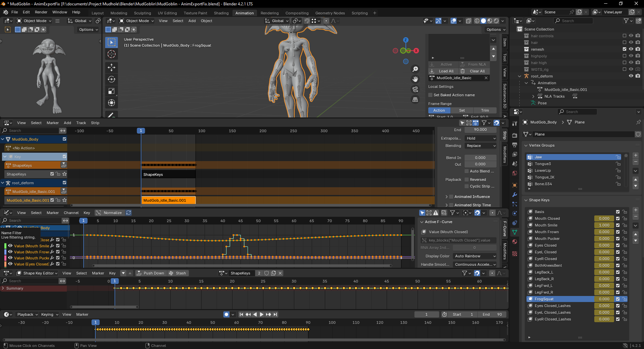Click the Stash button

pos(177,273)
